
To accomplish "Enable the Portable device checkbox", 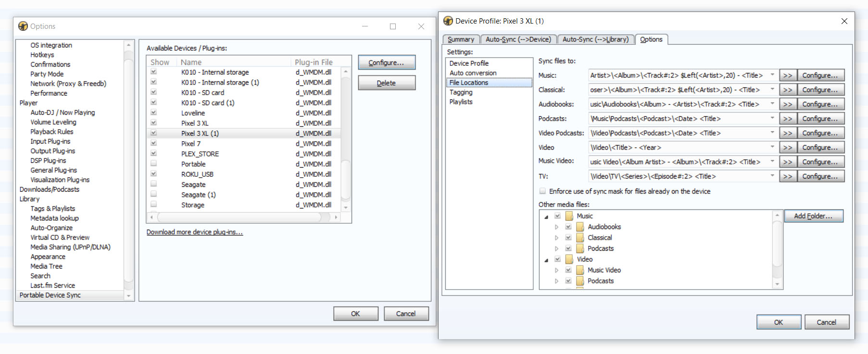I will point(153,164).
